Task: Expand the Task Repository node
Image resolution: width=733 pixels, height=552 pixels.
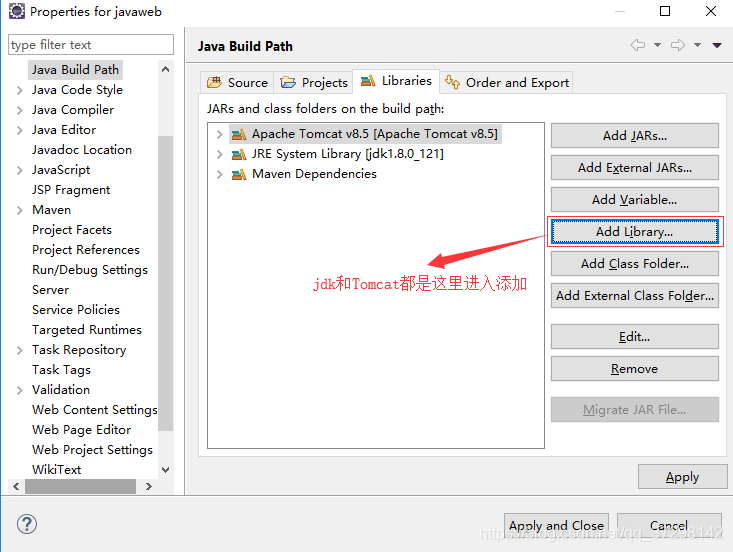Action: tap(20, 351)
